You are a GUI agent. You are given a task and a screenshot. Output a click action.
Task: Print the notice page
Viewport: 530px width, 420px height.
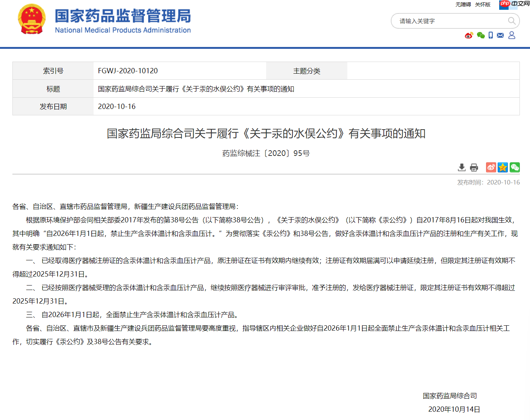[x=474, y=167]
